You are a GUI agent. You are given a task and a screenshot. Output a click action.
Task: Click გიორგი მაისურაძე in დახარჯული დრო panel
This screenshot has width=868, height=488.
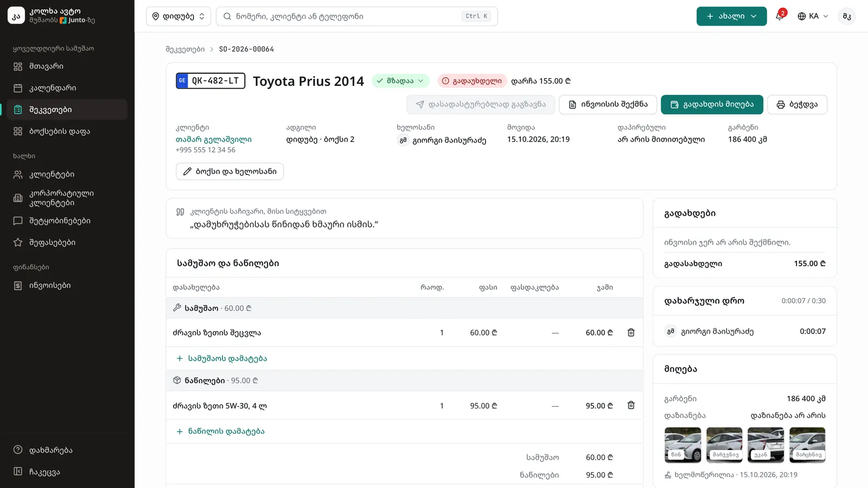tap(717, 331)
